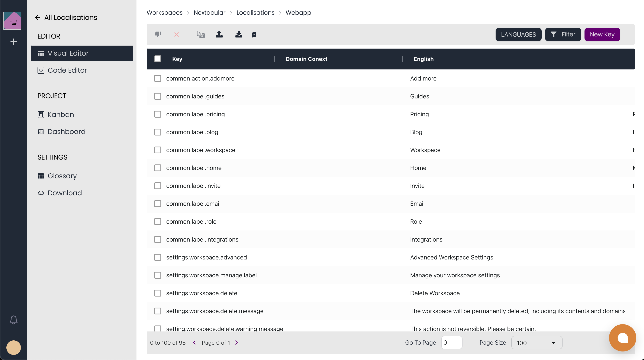Go to the next page with the chevron
This screenshot has height=360, width=644.
[x=236, y=343]
